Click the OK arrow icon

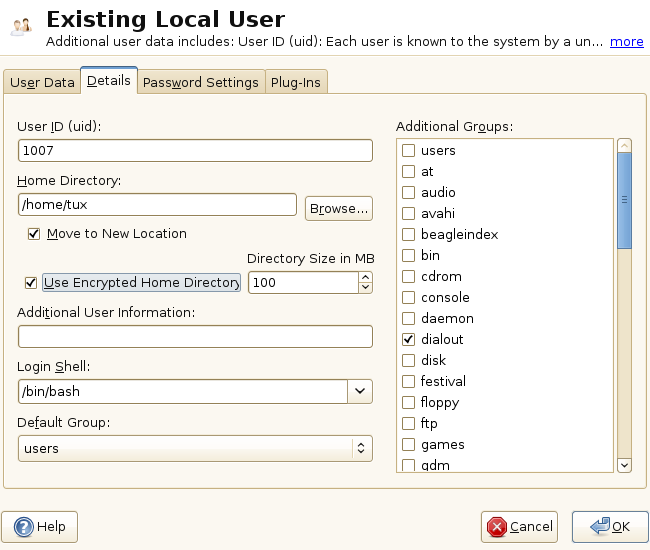pos(600,527)
